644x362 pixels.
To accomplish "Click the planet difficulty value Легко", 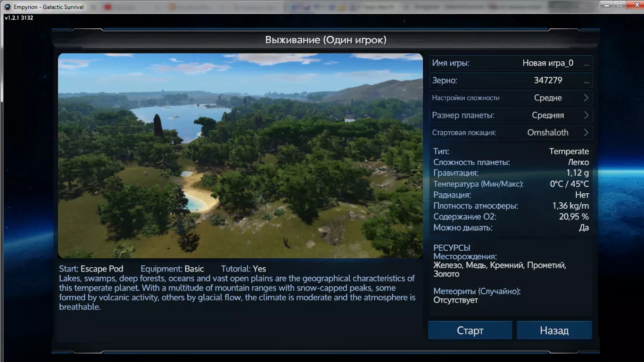I will 578,163.
